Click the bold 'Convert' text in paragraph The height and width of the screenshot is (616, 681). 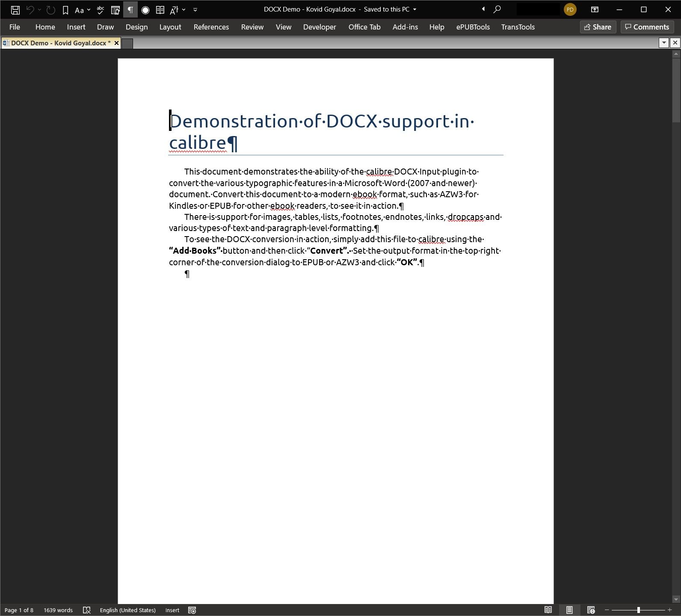coord(328,251)
